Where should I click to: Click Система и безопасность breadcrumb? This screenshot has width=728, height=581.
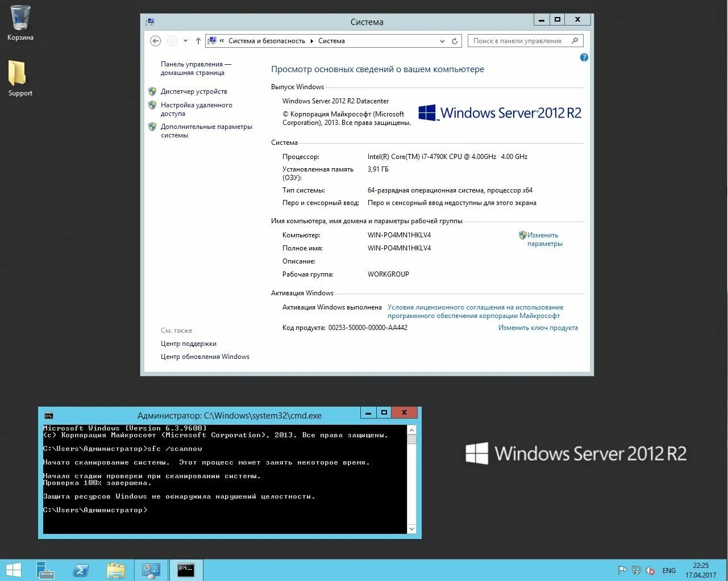point(267,41)
